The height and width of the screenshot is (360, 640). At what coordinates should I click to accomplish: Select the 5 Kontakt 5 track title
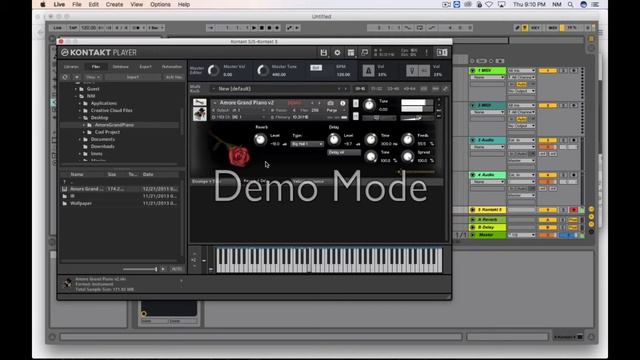pos(491,210)
